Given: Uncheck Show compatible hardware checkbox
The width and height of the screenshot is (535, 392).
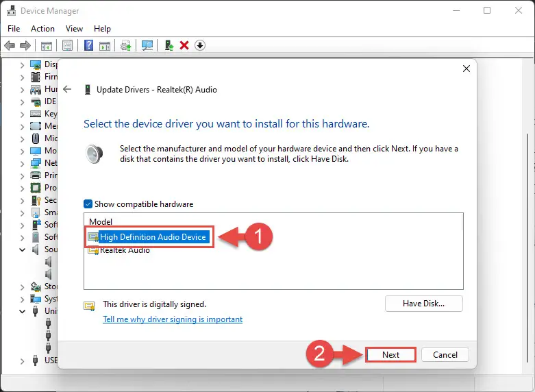Looking at the screenshot, I should point(88,204).
